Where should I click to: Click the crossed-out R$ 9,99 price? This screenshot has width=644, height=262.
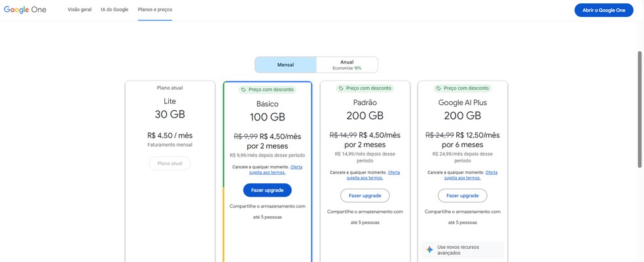tap(245, 136)
